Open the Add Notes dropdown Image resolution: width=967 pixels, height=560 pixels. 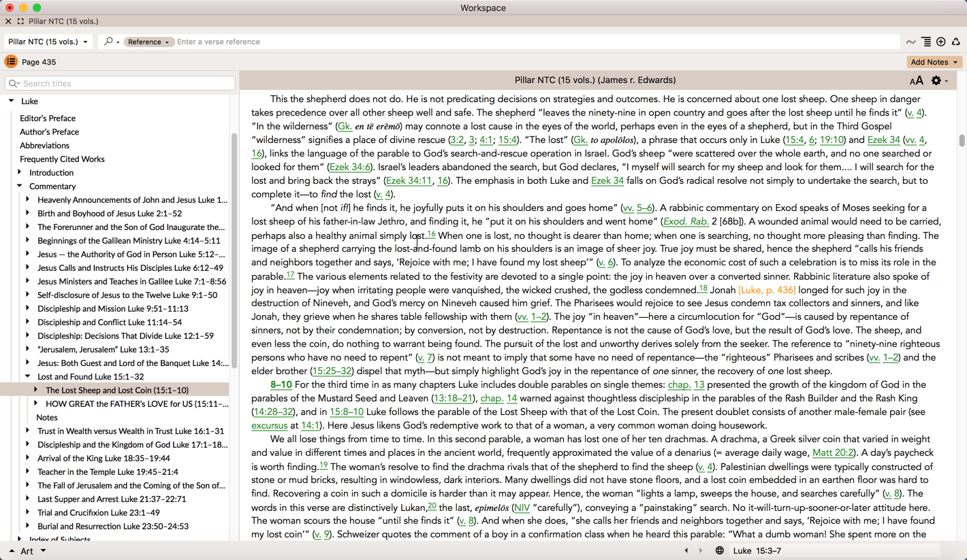click(x=934, y=62)
